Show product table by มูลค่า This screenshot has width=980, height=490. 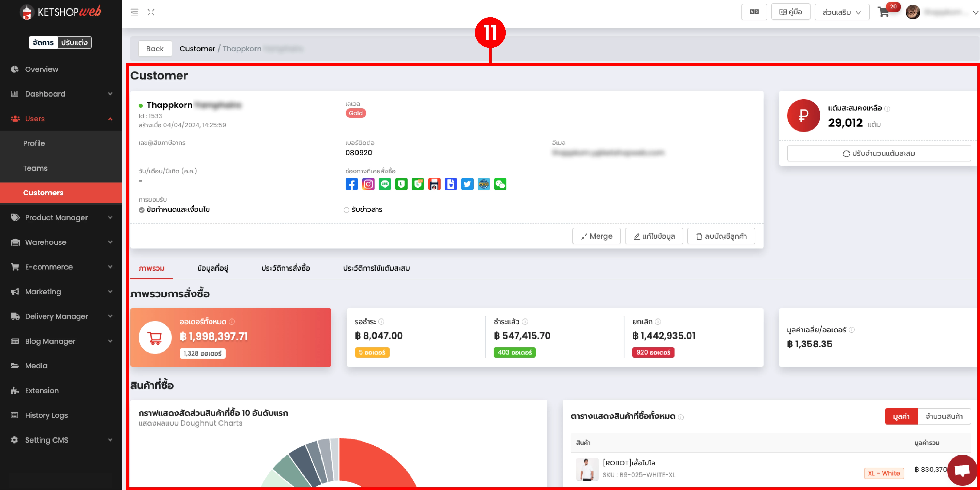coord(901,416)
